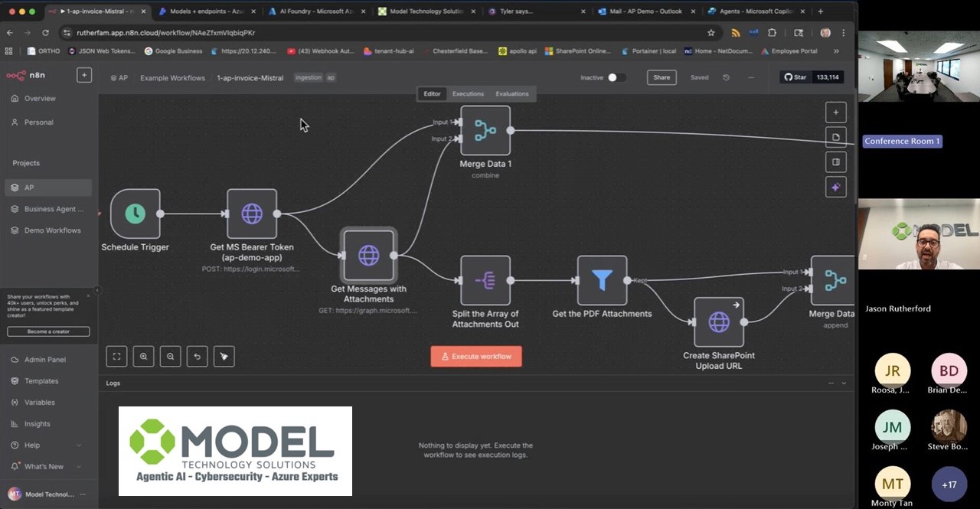Switch to the Executions tab

point(468,93)
